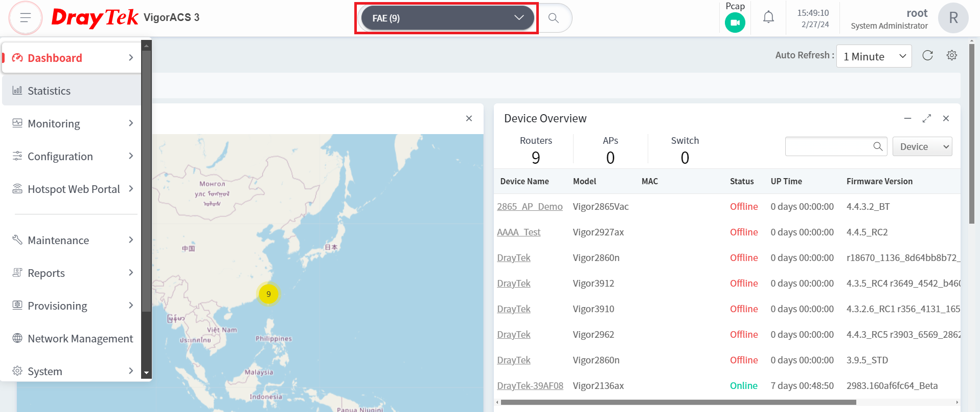Open dashboard settings gear icon
The width and height of the screenshot is (980, 412).
pos(952,55)
